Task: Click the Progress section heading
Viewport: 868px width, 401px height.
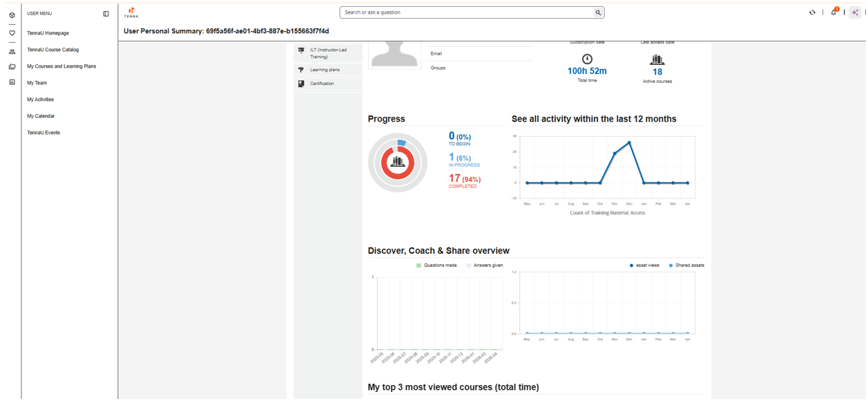Action: tap(387, 119)
